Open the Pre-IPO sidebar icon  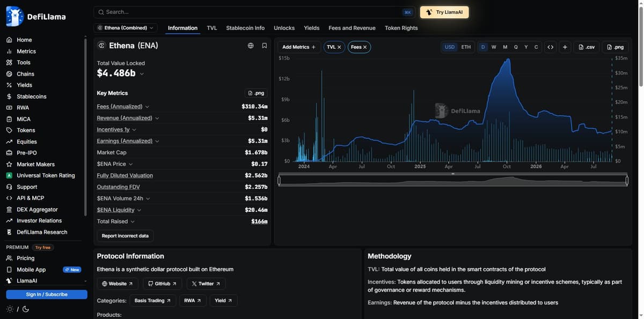coord(9,153)
